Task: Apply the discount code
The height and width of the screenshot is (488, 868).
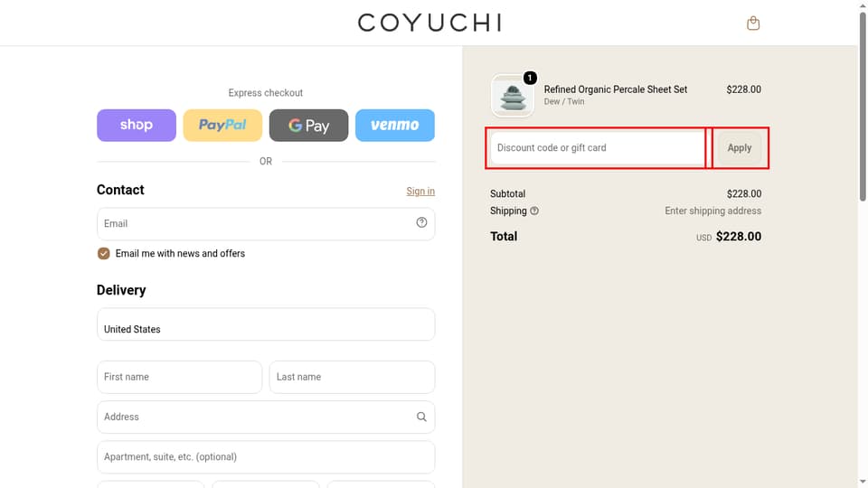Action: (740, 147)
